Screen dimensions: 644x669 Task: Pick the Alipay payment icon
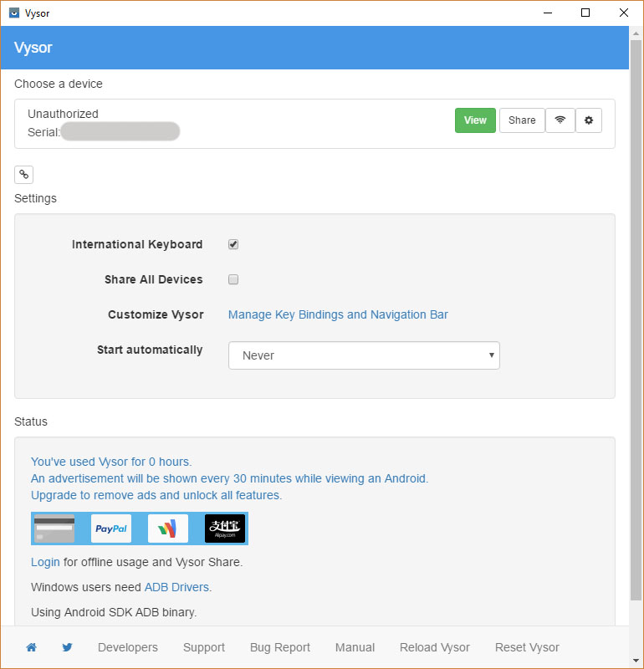coord(225,529)
